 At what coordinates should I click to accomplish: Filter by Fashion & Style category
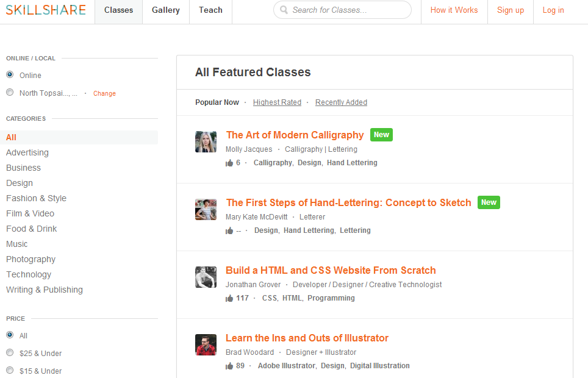click(37, 198)
